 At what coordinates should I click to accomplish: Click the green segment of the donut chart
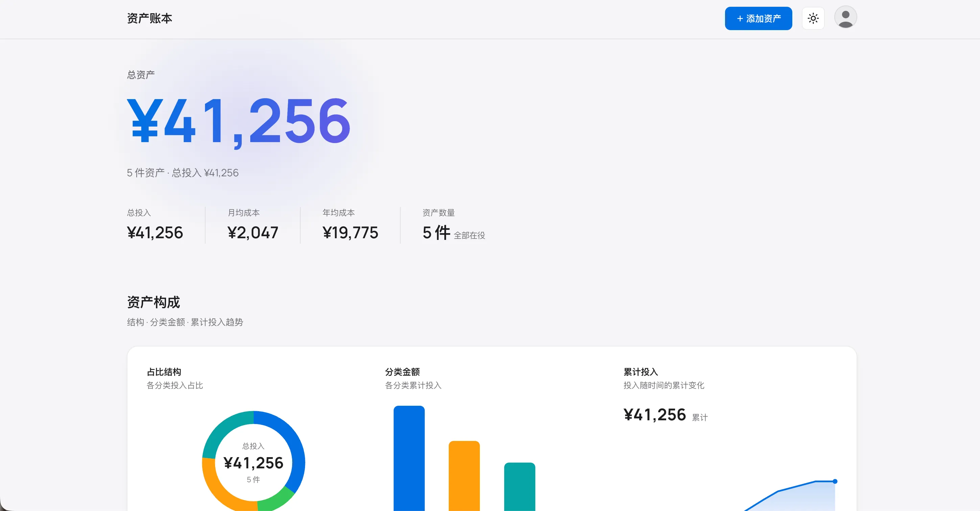278,499
